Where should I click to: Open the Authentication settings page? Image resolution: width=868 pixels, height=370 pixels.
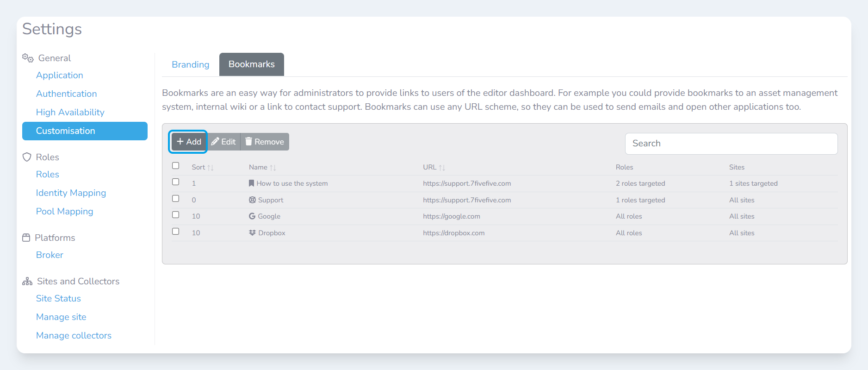(x=66, y=94)
